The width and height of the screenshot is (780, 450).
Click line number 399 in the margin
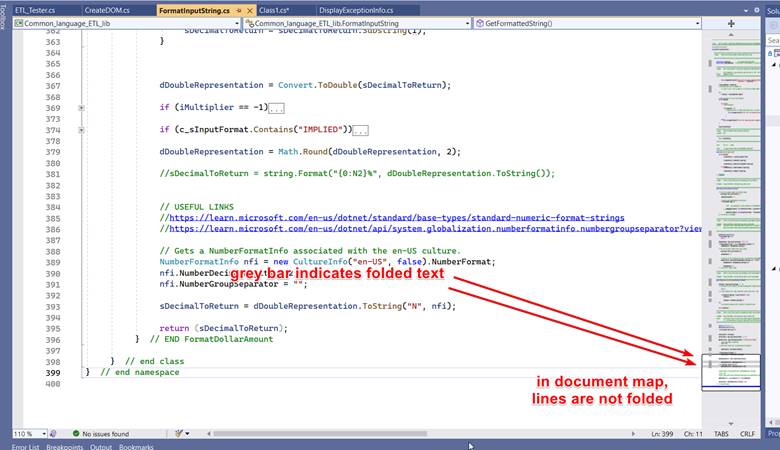coord(53,373)
